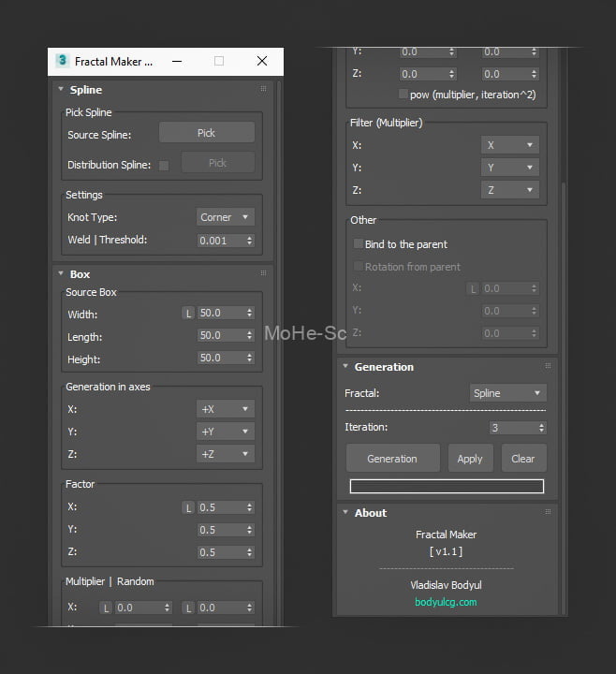Click the Iteration spinner arrows
Screen dimensions: 616x674
[541, 428]
